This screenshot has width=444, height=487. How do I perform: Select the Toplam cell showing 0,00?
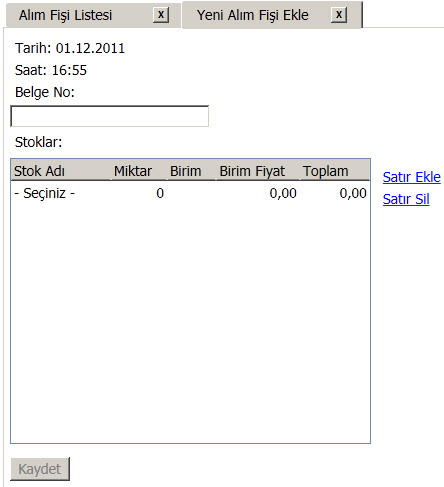(x=335, y=193)
